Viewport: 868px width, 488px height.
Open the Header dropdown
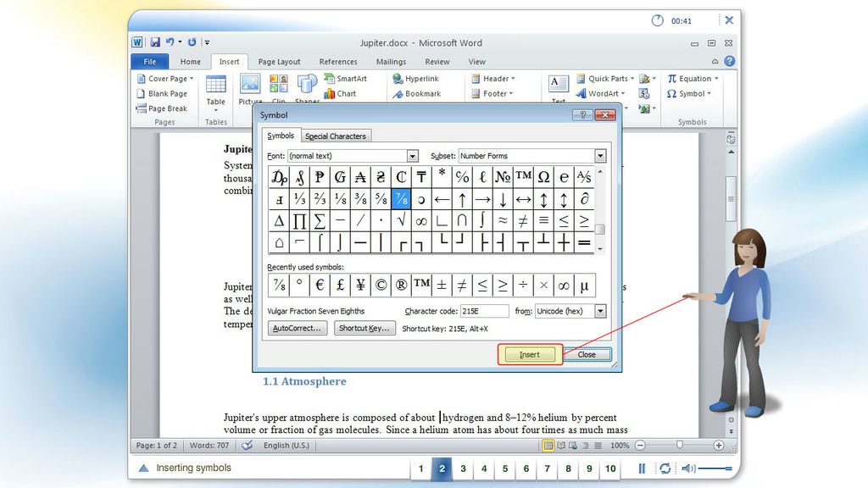pyautogui.click(x=493, y=79)
